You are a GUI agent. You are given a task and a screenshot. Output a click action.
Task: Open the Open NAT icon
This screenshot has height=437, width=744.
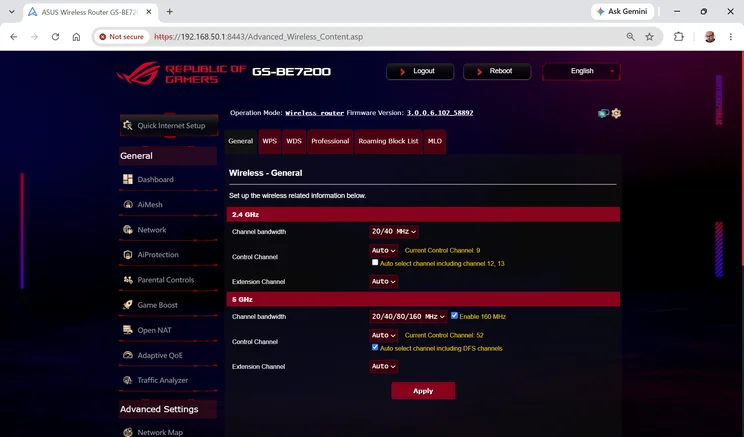coord(128,330)
